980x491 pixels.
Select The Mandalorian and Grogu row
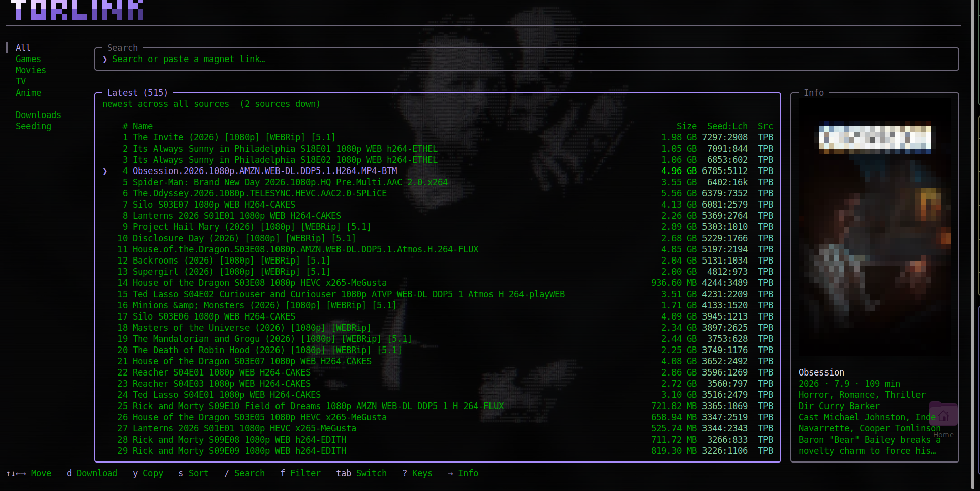tap(438, 339)
